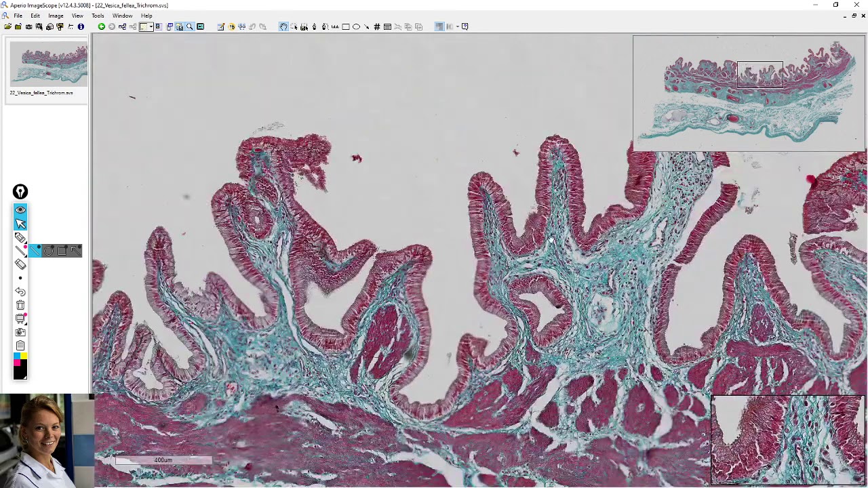Click the magnifier inset window
The height and width of the screenshot is (488, 868).
[x=788, y=440]
